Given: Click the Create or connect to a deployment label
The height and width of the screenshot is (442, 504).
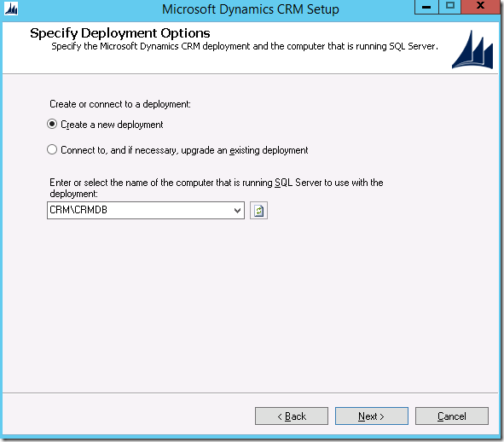Looking at the screenshot, I should (120, 104).
